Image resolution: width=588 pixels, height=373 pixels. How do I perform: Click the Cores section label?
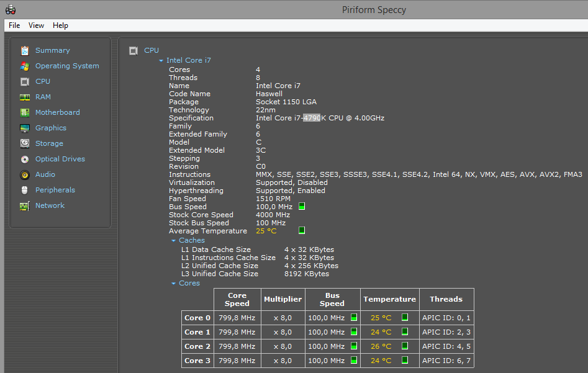[x=189, y=283]
